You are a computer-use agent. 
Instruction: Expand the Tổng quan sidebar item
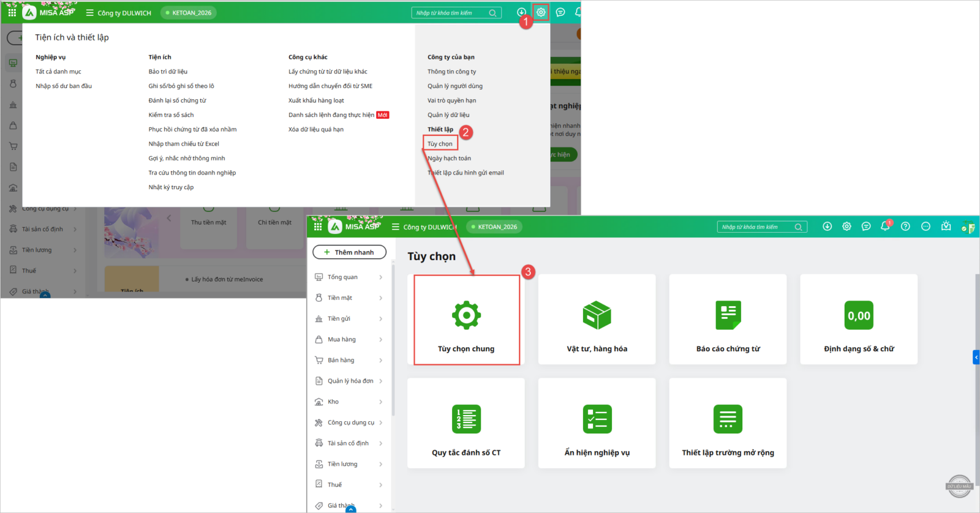coord(349,277)
